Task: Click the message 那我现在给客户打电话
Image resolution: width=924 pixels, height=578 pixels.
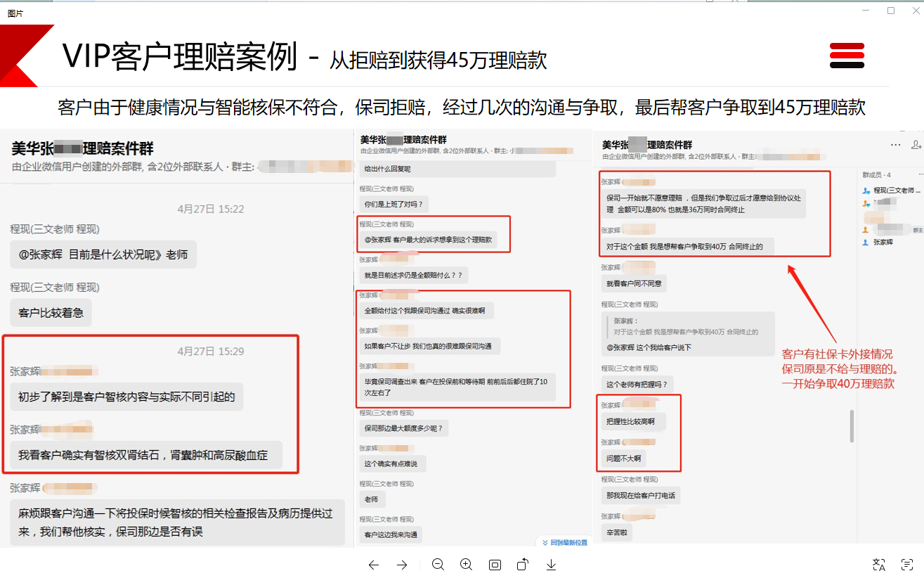Action: [x=640, y=496]
